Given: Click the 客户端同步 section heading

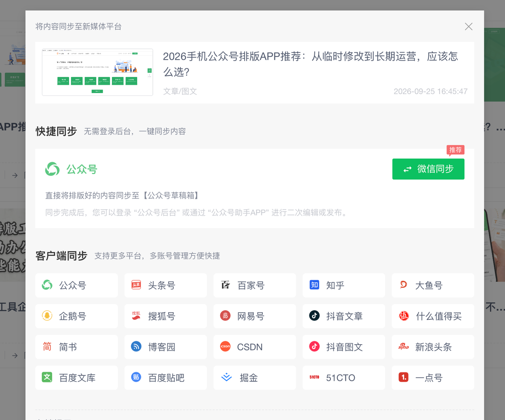Looking at the screenshot, I should (61, 256).
